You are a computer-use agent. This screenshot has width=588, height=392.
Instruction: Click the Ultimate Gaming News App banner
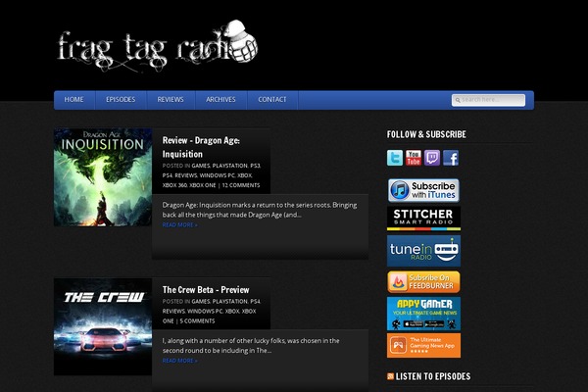pyautogui.click(x=423, y=346)
